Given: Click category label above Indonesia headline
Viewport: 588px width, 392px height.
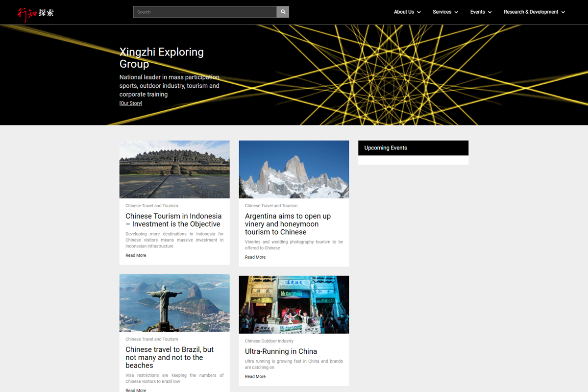Looking at the screenshot, I should click(152, 206).
